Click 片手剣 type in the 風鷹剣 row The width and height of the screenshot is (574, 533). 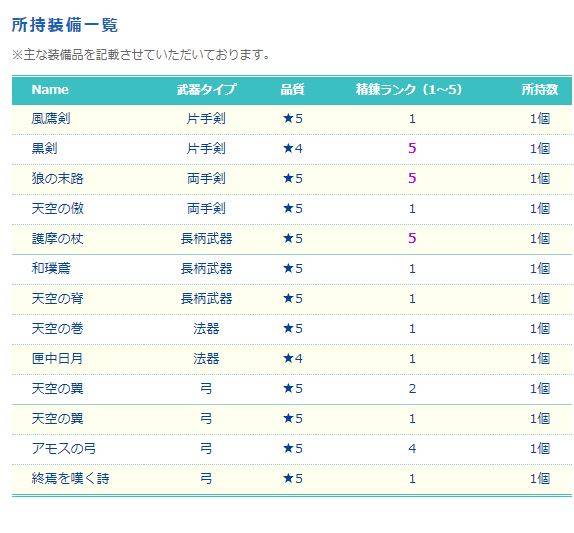pyautogui.click(x=206, y=119)
